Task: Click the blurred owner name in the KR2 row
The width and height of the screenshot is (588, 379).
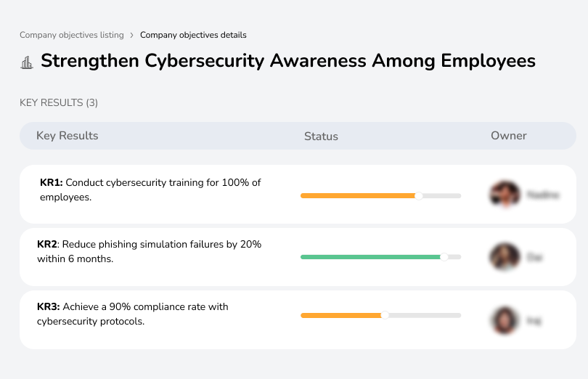Action: tap(535, 258)
